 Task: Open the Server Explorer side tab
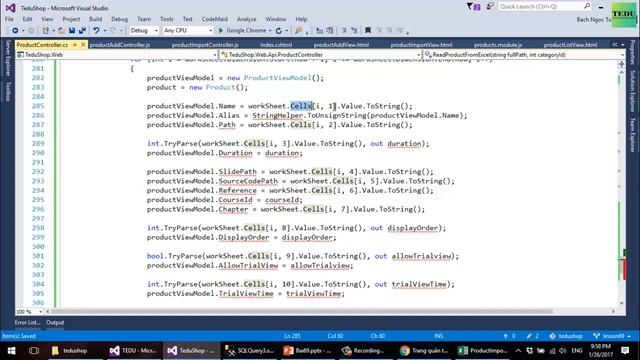(7, 58)
